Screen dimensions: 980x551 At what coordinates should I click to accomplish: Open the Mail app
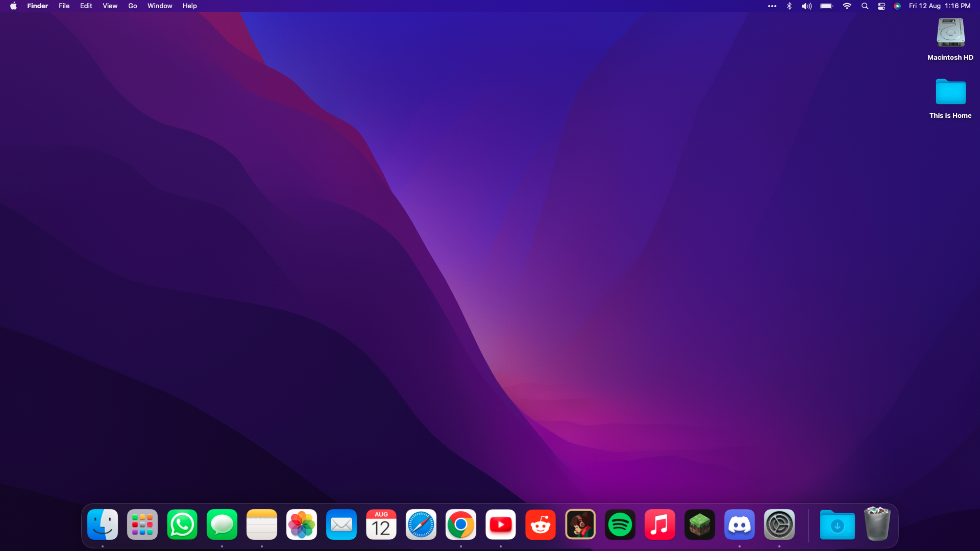[x=341, y=524]
